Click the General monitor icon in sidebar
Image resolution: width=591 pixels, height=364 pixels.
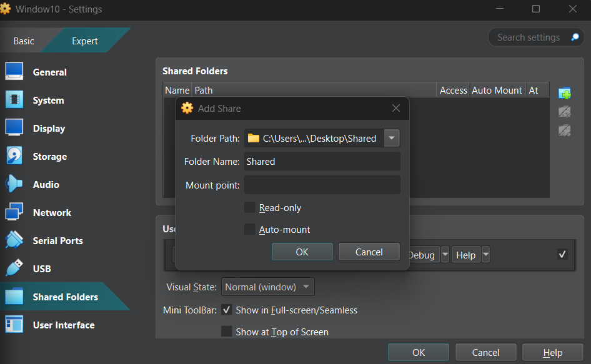click(14, 71)
